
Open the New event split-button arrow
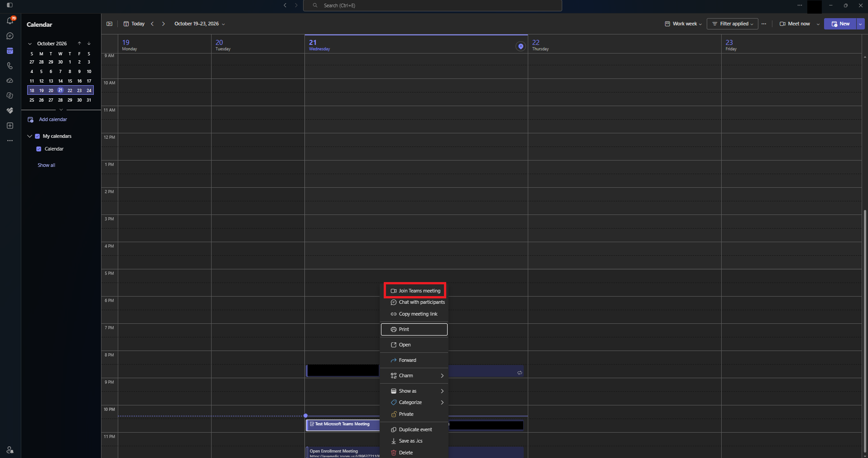coord(860,24)
